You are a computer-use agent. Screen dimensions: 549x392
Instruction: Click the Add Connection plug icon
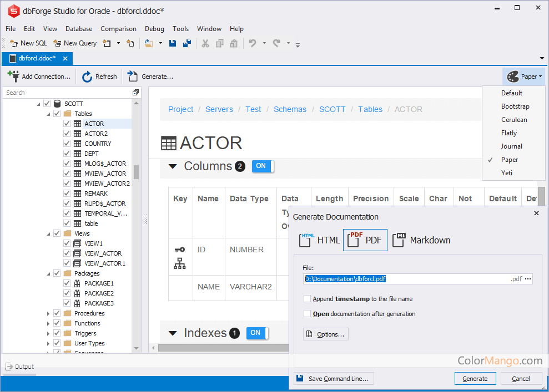point(13,77)
